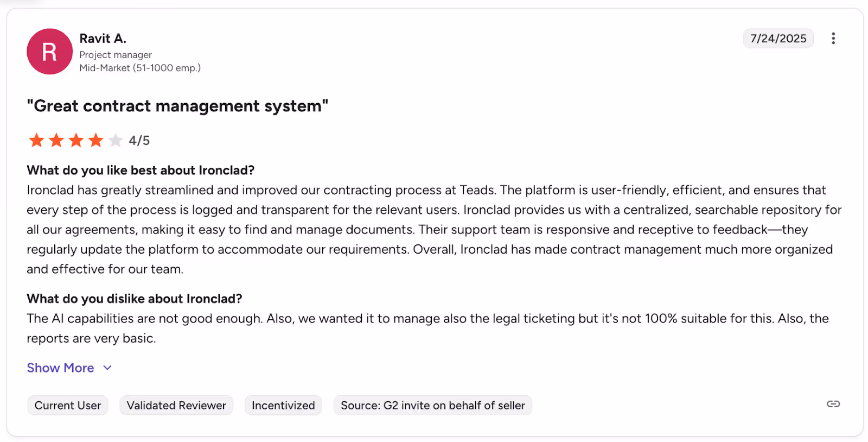Open the three-dot options menu
This screenshot has width=868, height=442.
[x=833, y=38]
